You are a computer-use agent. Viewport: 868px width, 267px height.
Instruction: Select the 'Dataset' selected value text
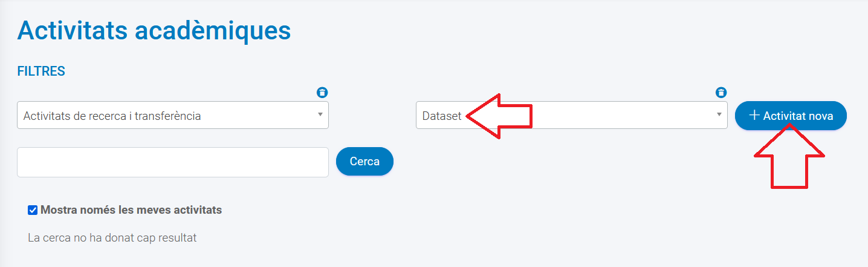pyautogui.click(x=441, y=116)
